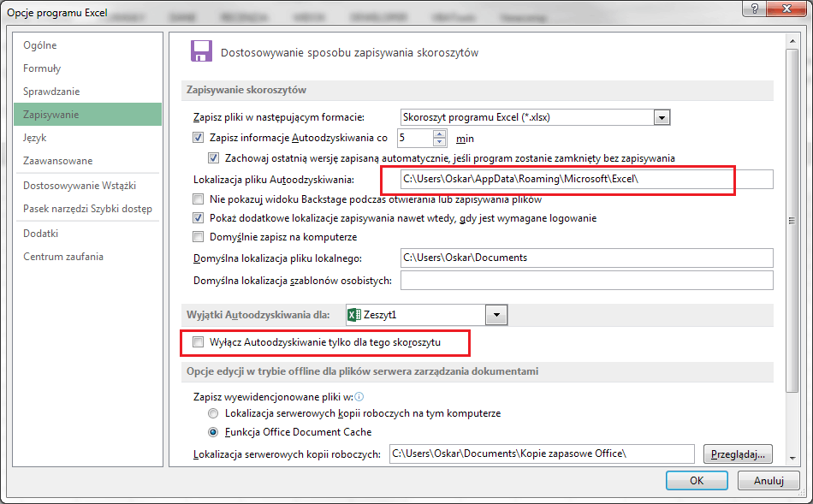Viewport: 813px width, 504px height.
Task: Close the Opcje programu Excel dialog
Action: pos(786,9)
